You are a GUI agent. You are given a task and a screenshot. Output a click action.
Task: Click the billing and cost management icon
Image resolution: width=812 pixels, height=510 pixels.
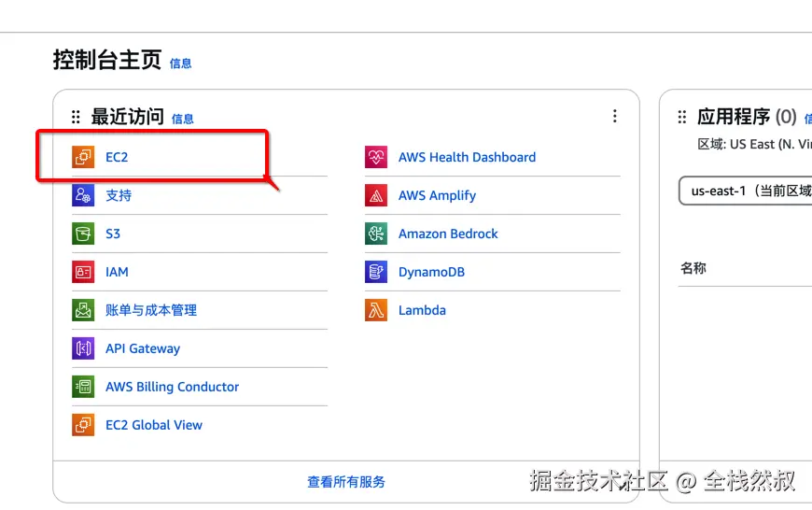[83, 310]
